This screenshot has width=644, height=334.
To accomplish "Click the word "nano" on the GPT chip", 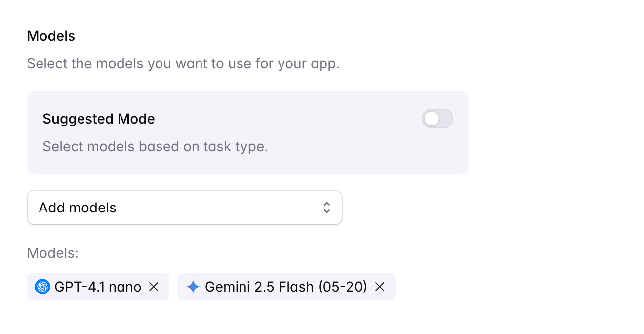I will click(x=125, y=287).
